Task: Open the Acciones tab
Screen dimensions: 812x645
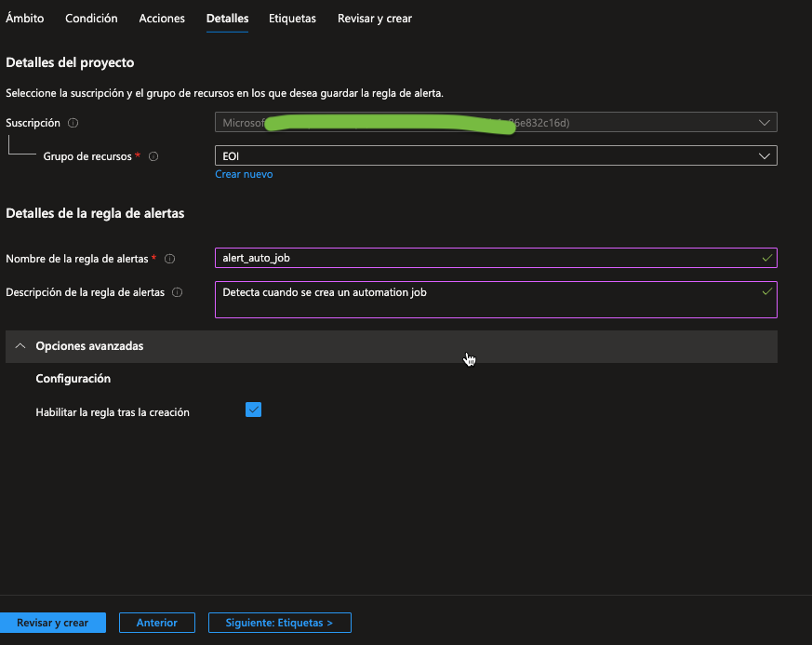Action: 162,19
